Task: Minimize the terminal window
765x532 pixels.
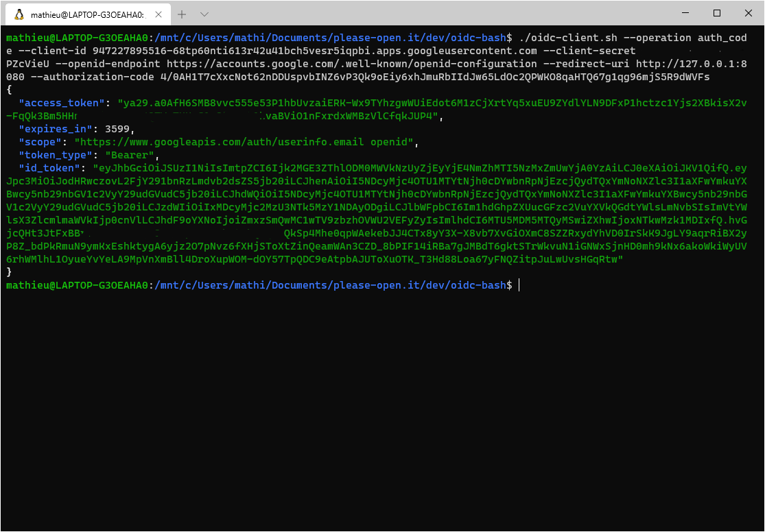Action: tap(685, 13)
